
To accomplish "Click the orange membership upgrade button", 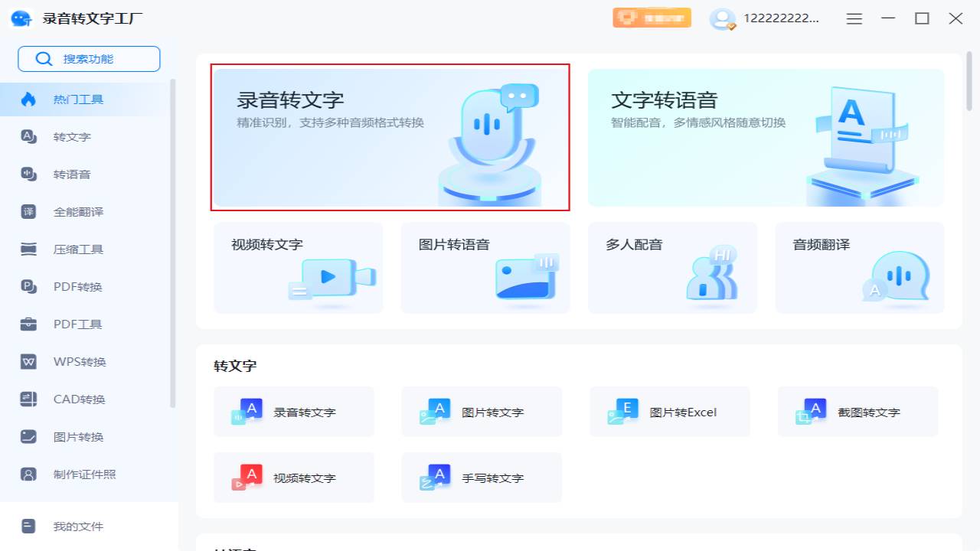I will pos(652,17).
